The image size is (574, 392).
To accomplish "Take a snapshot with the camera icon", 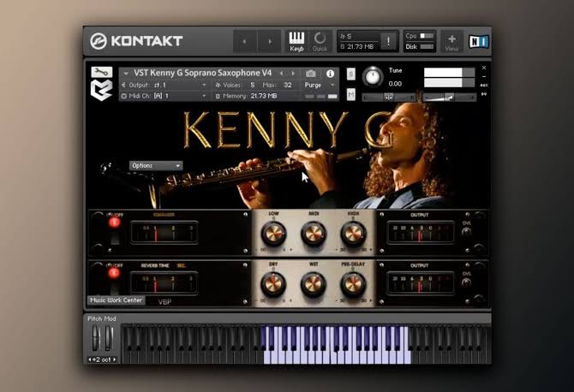I will click(311, 74).
